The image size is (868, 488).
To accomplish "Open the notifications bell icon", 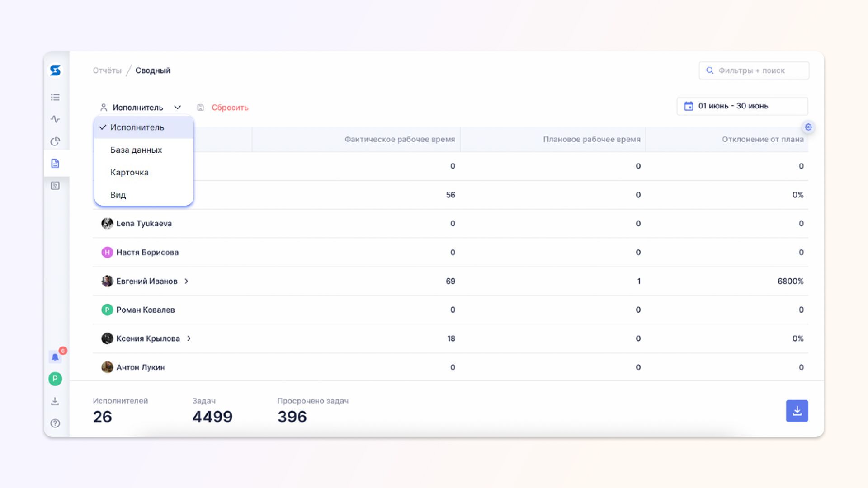I will 55,357.
